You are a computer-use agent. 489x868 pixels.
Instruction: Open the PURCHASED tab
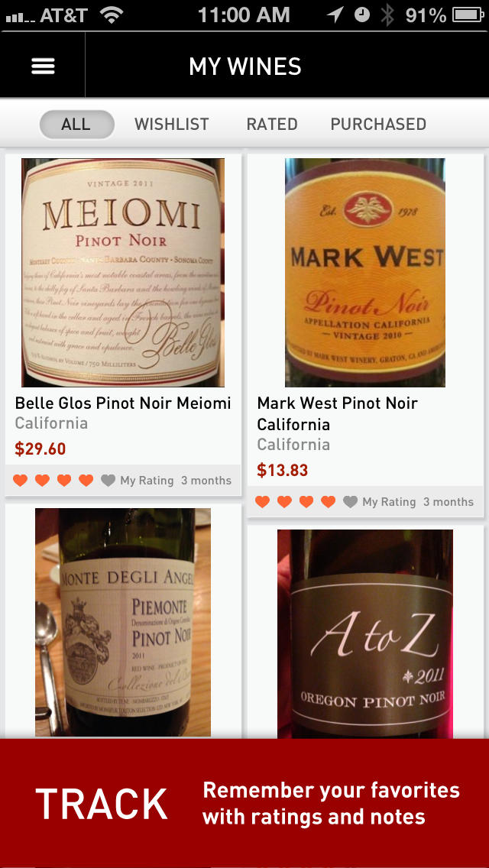pyautogui.click(x=378, y=125)
